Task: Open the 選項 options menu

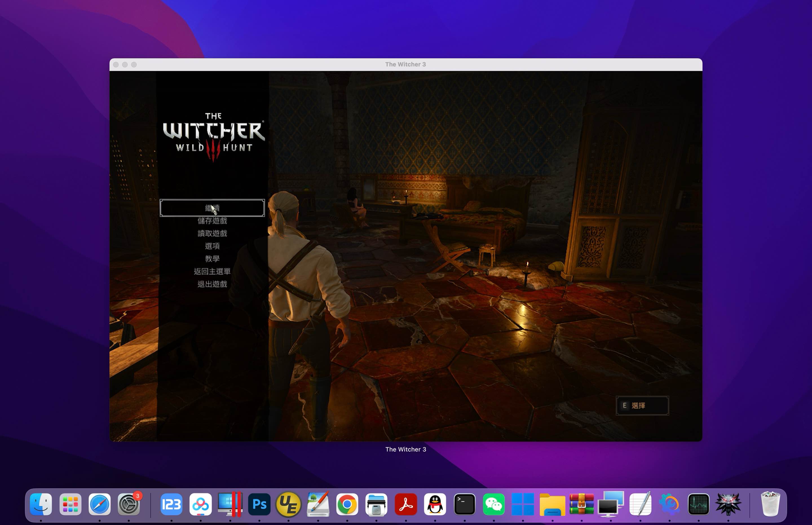Action: pyautogui.click(x=212, y=246)
